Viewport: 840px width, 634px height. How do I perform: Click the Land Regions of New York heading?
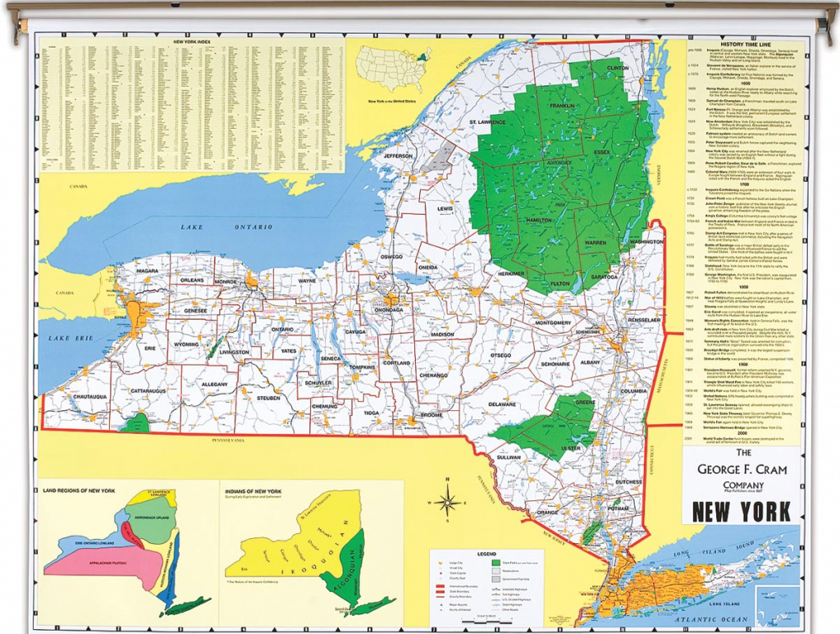pyautogui.click(x=79, y=490)
